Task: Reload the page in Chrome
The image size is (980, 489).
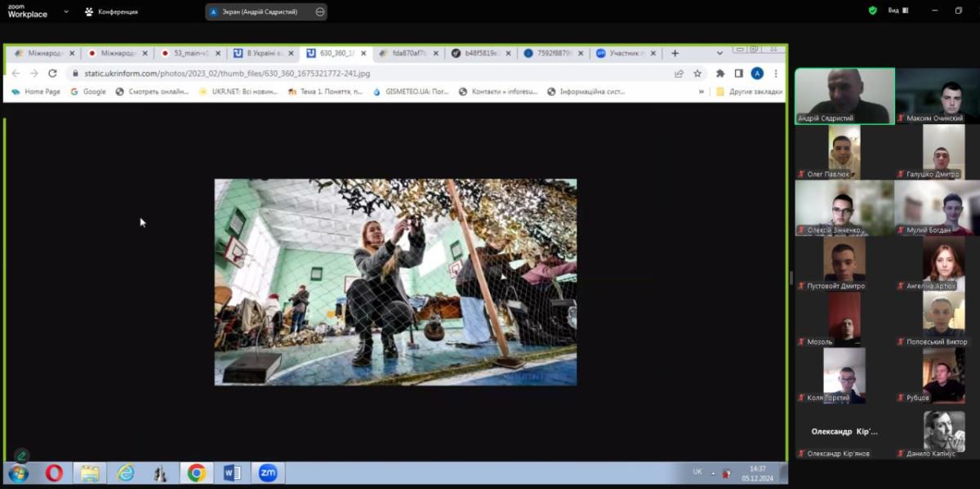Action: pos(52,73)
